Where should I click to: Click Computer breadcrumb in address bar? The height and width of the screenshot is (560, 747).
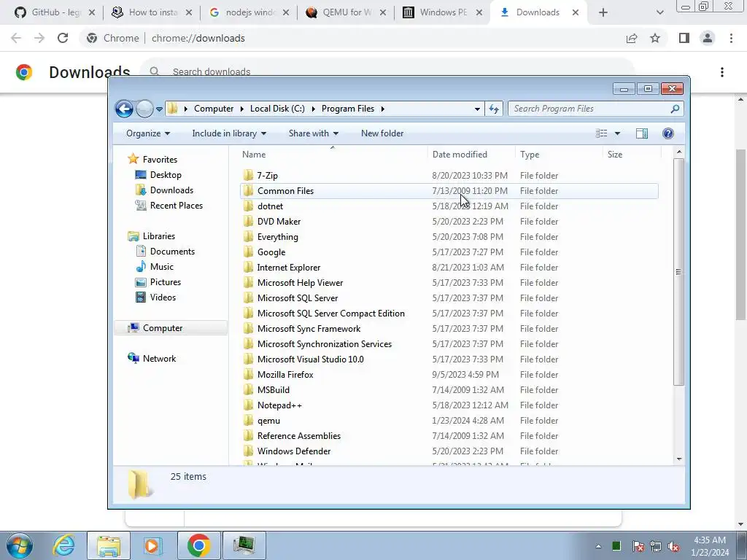click(214, 109)
